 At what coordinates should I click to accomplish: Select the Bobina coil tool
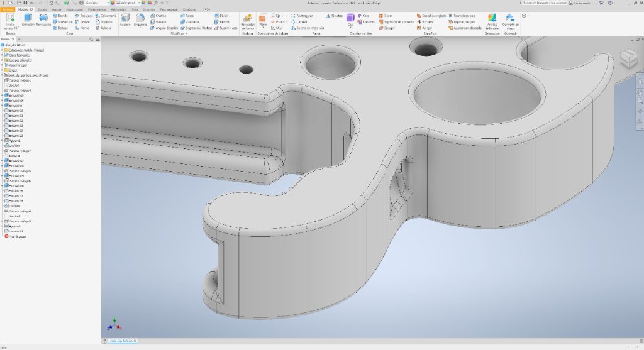tap(60, 28)
